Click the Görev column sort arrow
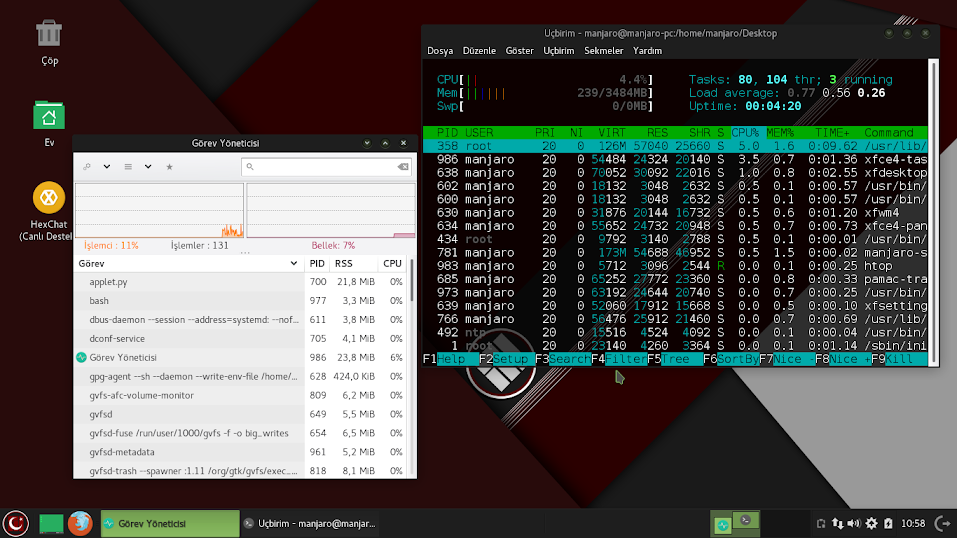Viewport: 957px width, 538px height. point(294,264)
